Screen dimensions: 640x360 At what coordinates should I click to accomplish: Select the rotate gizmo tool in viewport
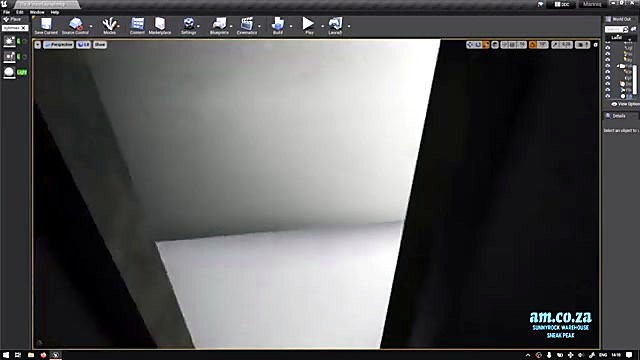tap(478, 45)
